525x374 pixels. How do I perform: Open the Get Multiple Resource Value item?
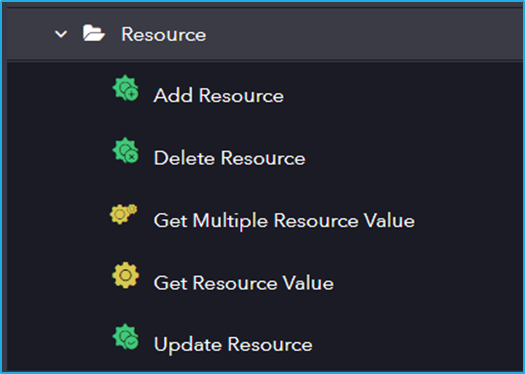pos(284,221)
